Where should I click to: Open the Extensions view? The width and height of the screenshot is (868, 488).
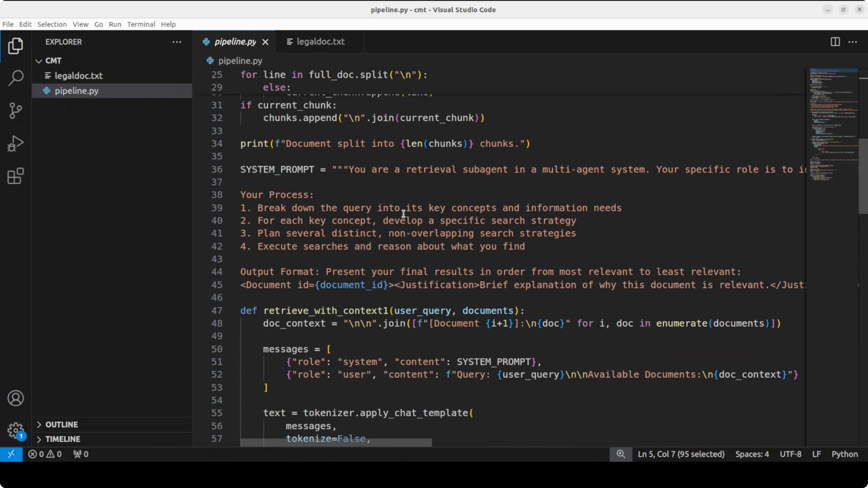tap(16, 176)
